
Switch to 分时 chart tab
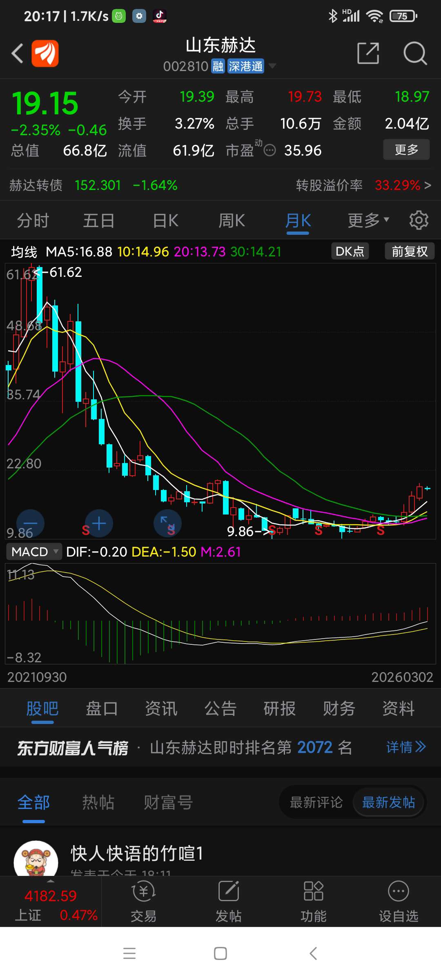pos(33,220)
